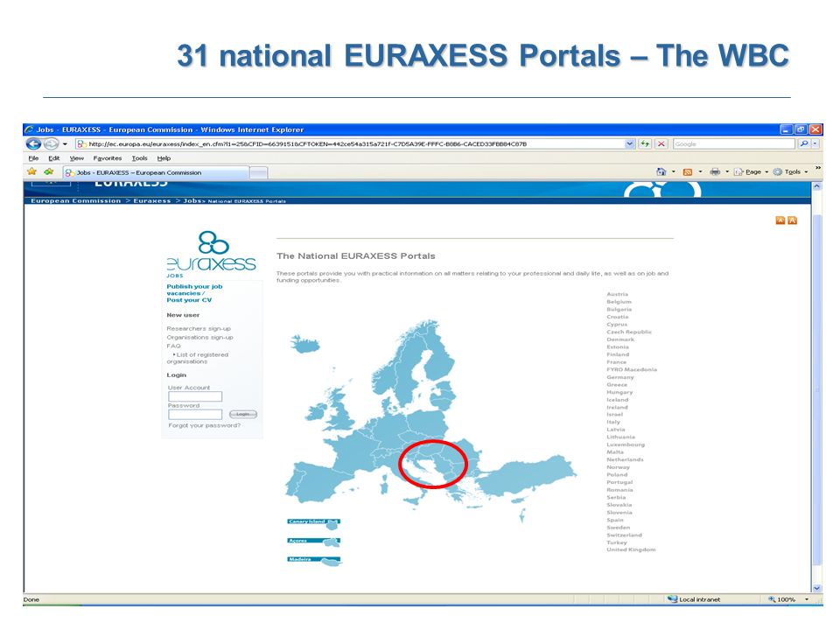Click the Print icon

pyautogui.click(x=715, y=172)
